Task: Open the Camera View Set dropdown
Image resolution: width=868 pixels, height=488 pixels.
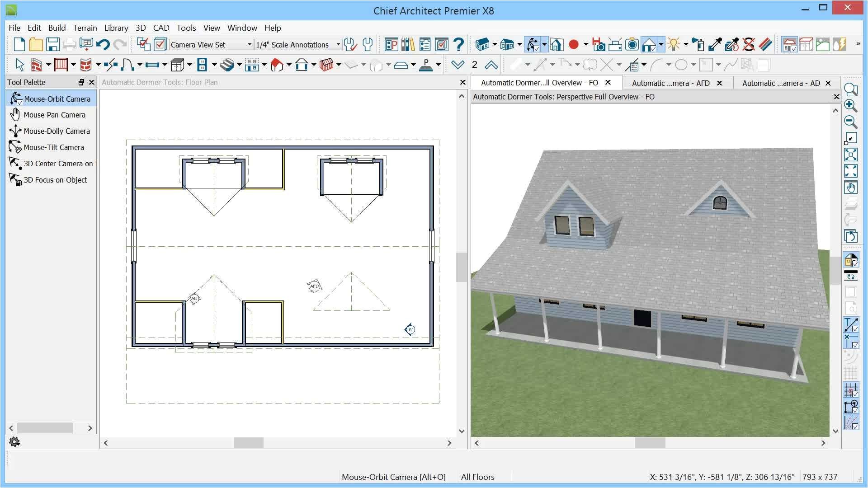Action: coord(249,44)
